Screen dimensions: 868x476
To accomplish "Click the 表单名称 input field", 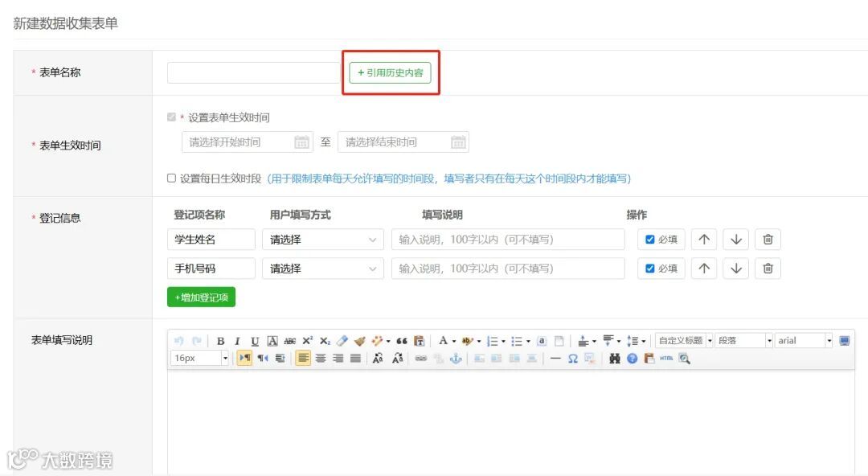I will 253,72.
